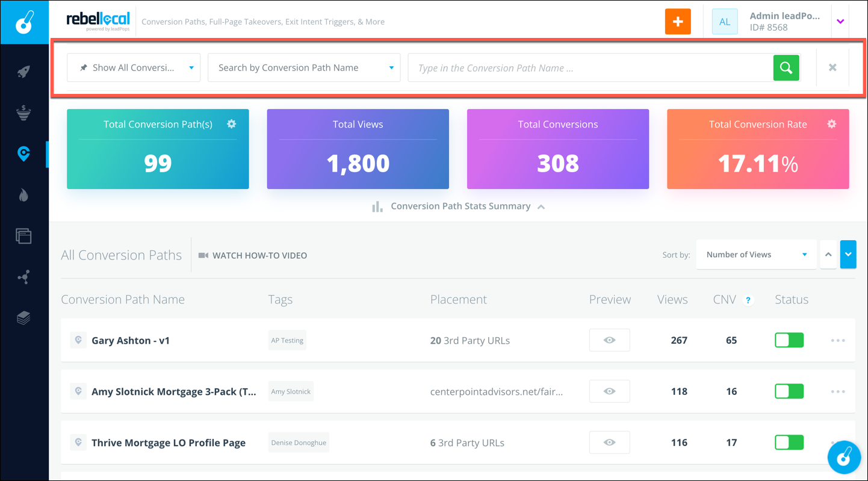Click the Preview column header
868x481 pixels.
click(x=610, y=300)
